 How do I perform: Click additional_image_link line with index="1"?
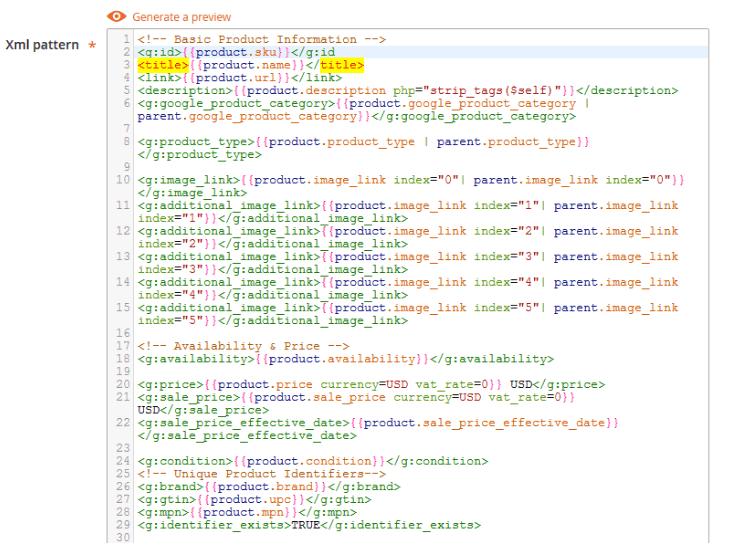pos(408,206)
